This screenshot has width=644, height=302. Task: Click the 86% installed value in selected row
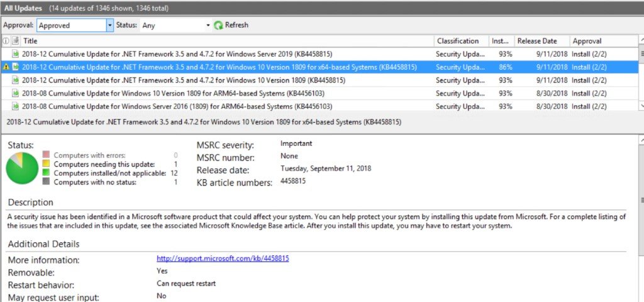(506, 67)
